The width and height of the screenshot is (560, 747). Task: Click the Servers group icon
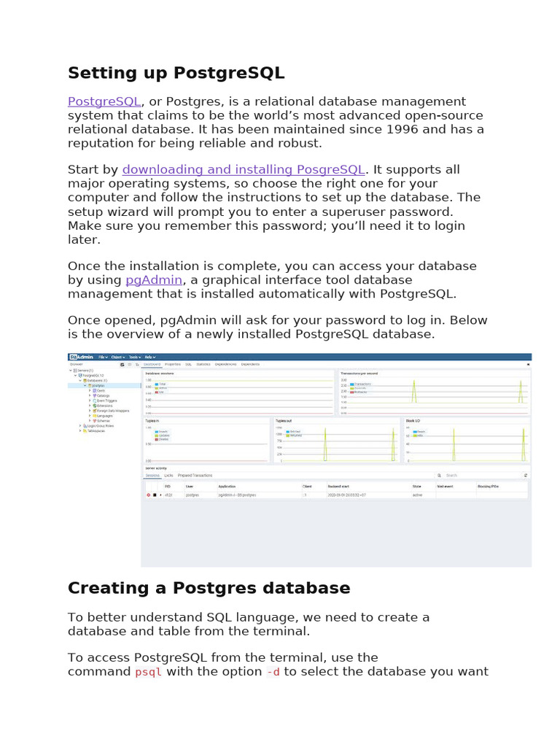point(75,370)
